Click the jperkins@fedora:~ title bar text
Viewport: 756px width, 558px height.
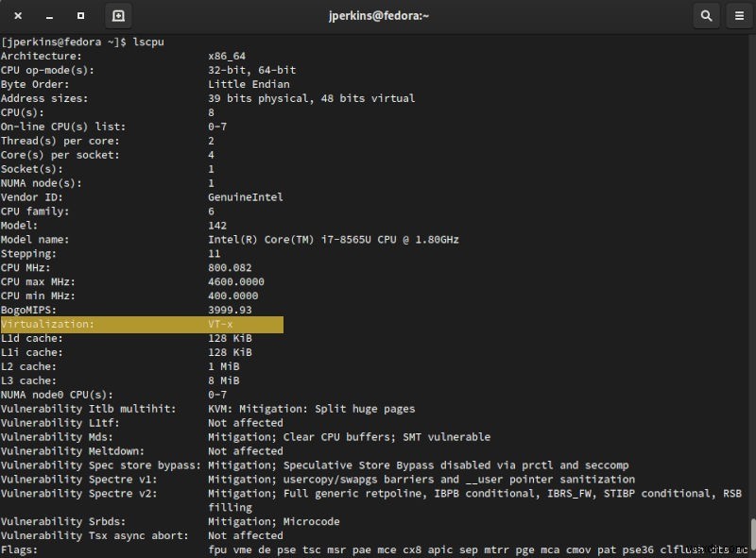[x=377, y=15]
